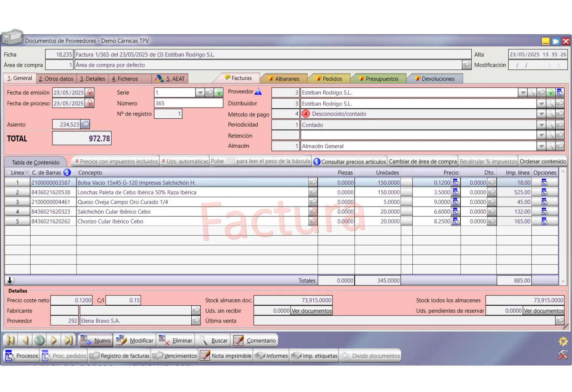
Task: Open the Método de pago dropdown
Action: point(541,114)
